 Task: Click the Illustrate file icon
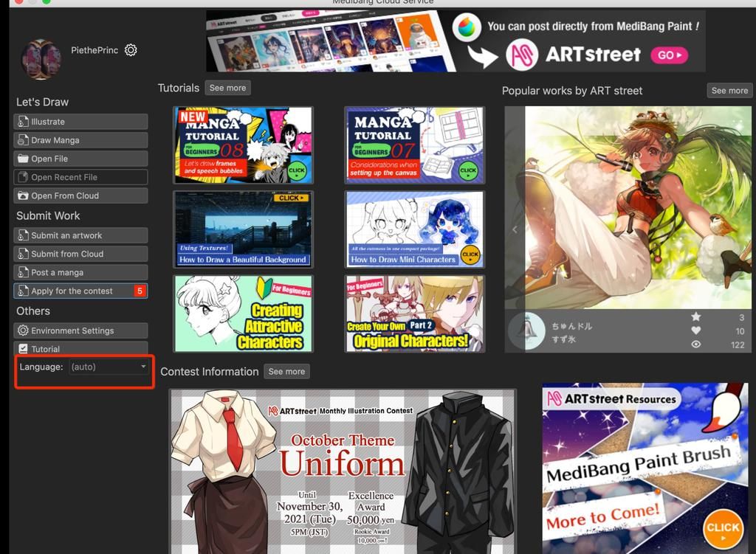23,122
